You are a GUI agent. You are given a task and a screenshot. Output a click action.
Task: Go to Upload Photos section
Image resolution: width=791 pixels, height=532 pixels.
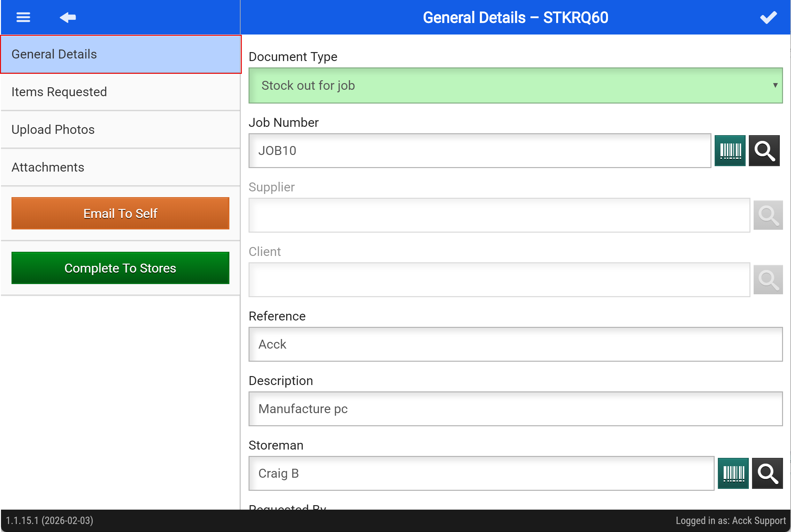pos(121,130)
